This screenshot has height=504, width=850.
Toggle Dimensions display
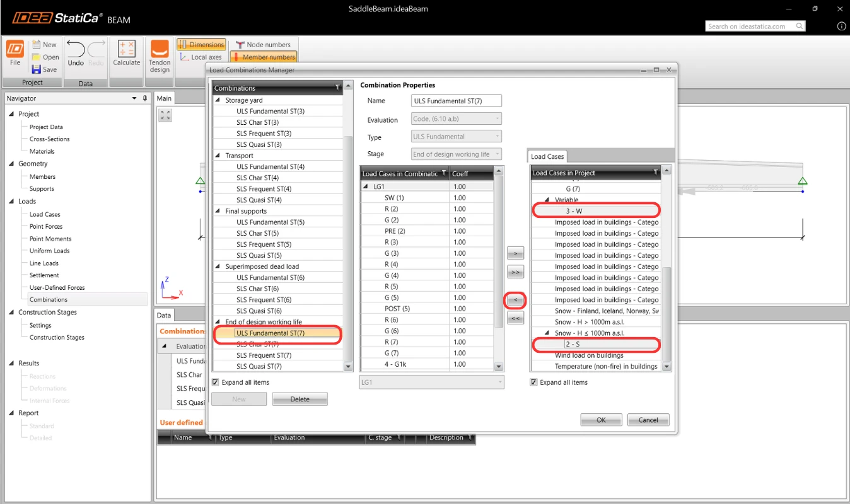[x=201, y=45]
